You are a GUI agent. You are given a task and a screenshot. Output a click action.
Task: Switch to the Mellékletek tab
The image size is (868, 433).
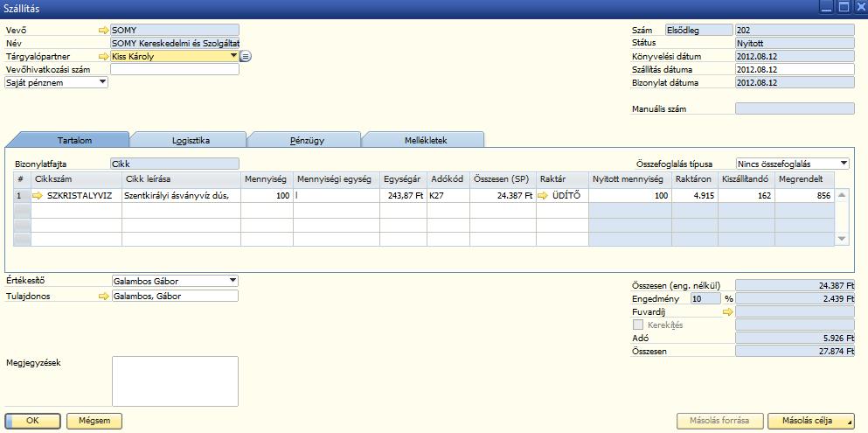tap(426, 140)
